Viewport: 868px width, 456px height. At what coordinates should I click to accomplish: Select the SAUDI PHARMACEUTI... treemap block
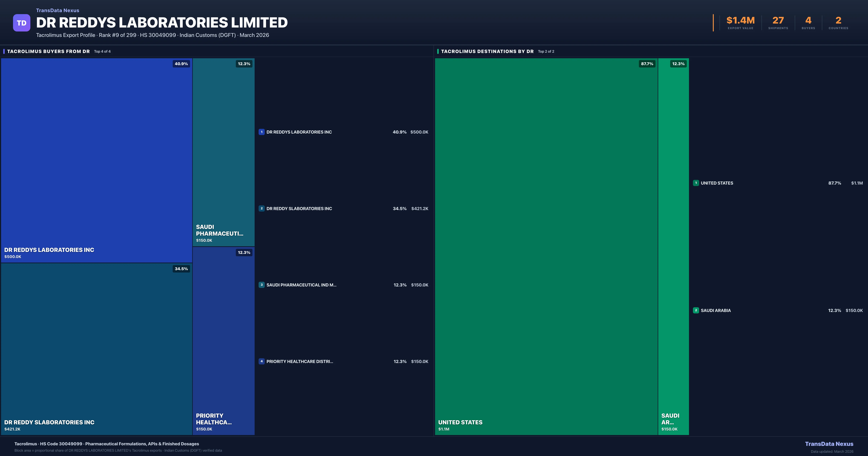tap(223, 152)
